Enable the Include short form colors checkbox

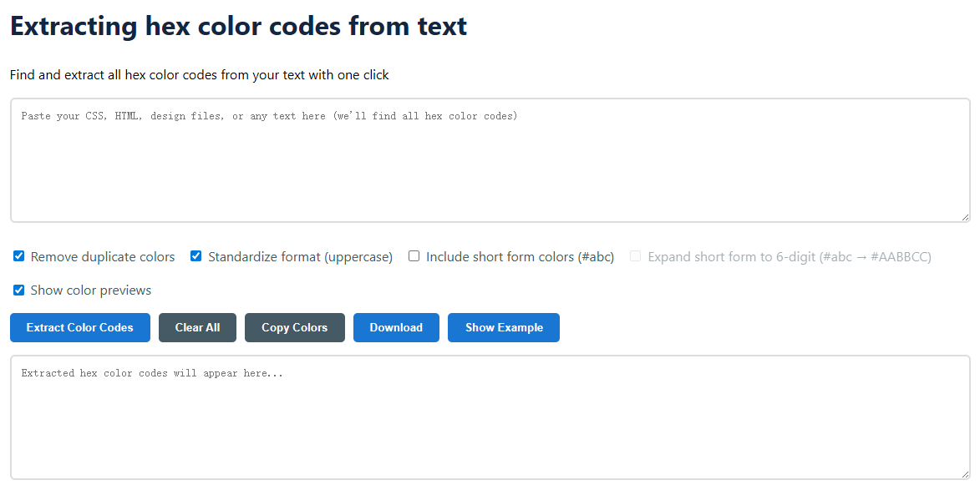[414, 256]
